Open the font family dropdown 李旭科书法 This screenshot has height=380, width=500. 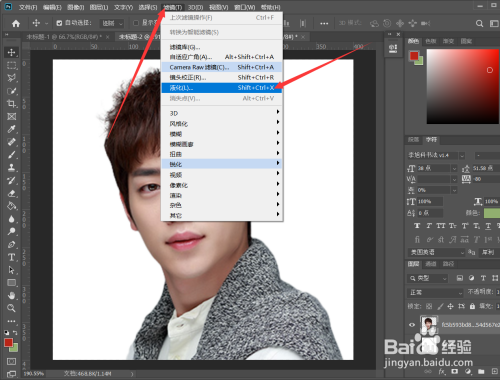coord(436,155)
